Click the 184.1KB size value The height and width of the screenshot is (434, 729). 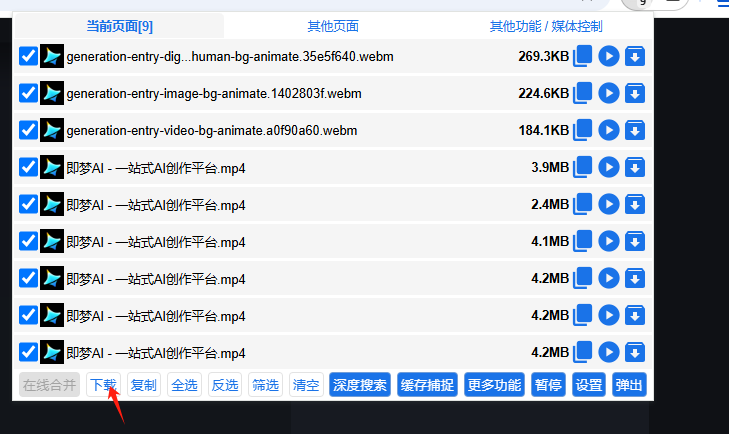click(x=543, y=130)
